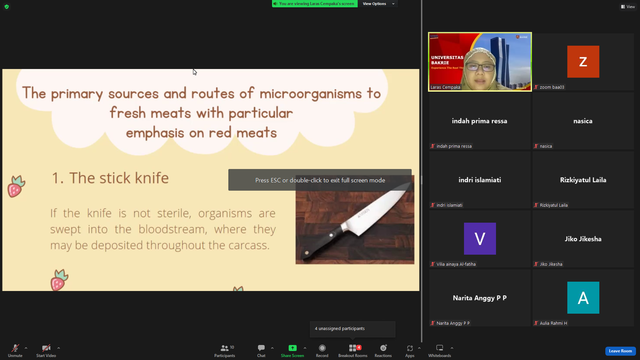Open Breakout Rooms
The width and height of the screenshot is (640, 360).
pos(353,350)
